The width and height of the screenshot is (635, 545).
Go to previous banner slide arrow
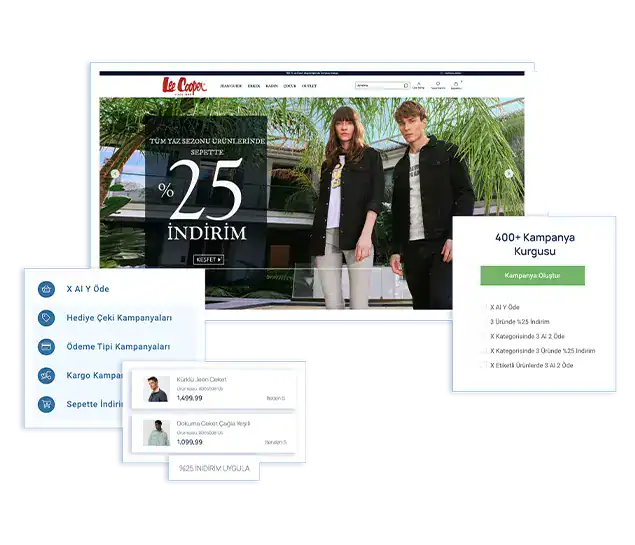coord(115,174)
